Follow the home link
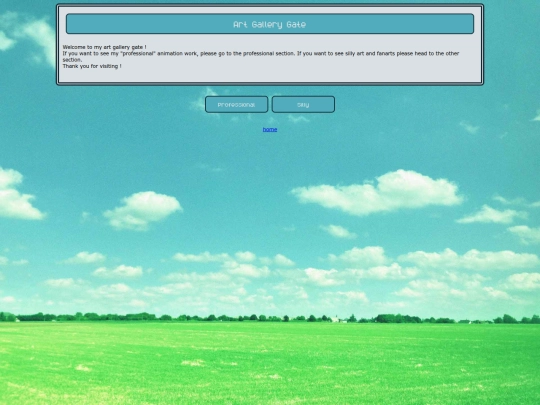This screenshot has width=540, height=405. click(x=270, y=129)
